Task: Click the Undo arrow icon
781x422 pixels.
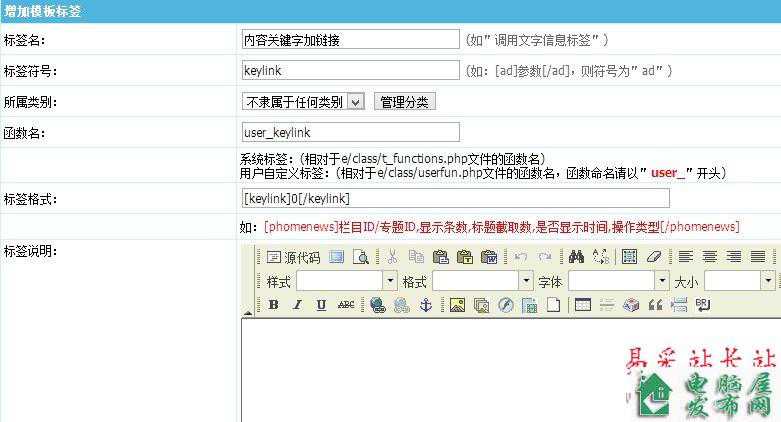Action: click(x=521, y=257)
